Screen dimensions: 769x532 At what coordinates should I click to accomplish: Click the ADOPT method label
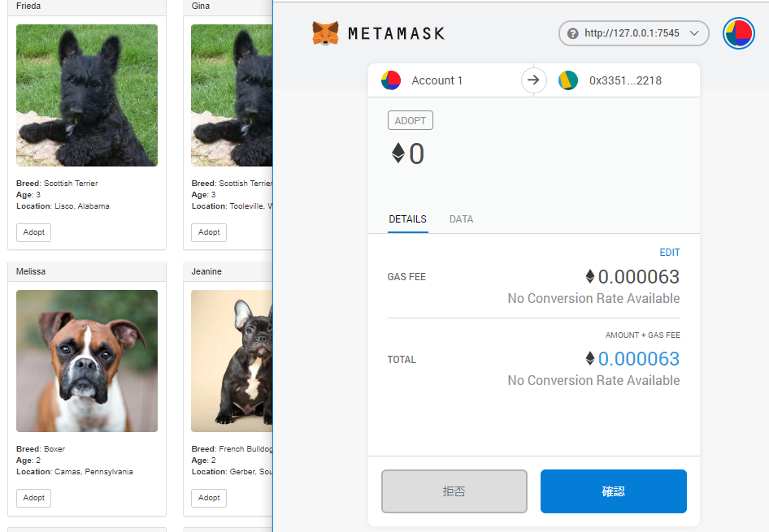[x=410, y=120]
